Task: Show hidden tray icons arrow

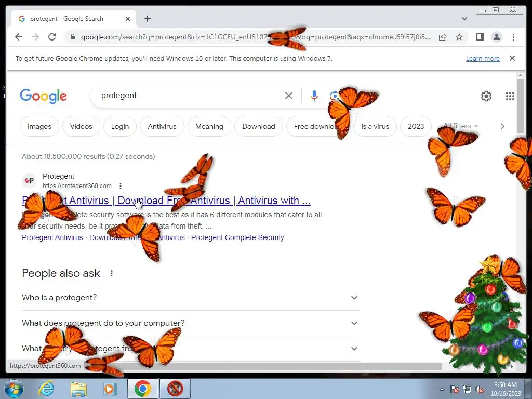Action: click(x=442, y=389)
